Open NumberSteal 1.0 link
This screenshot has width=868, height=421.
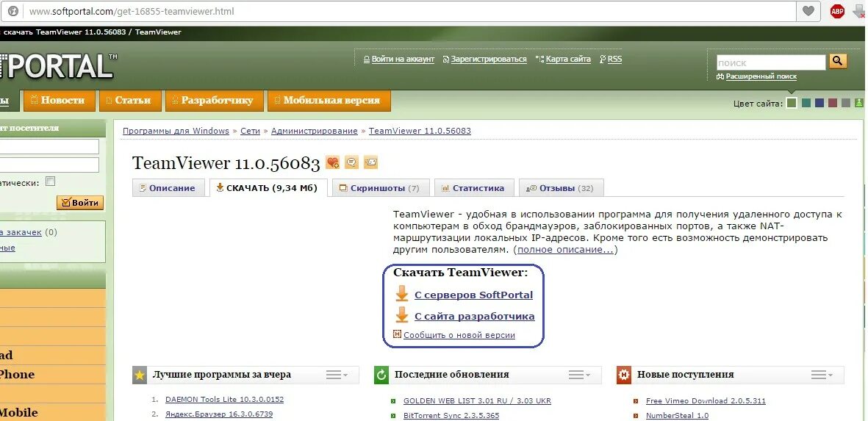pyautogui.click(x=677, y=415)
